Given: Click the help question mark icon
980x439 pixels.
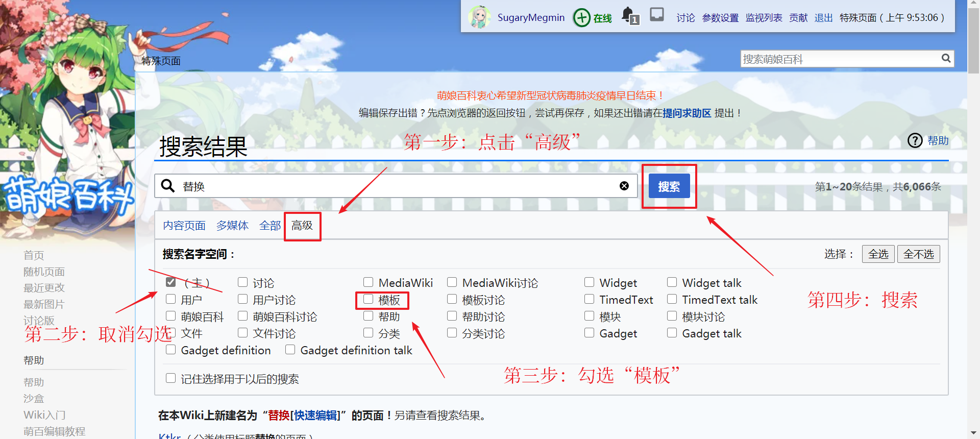Looking at the screenshot, I should click(915, 140).
